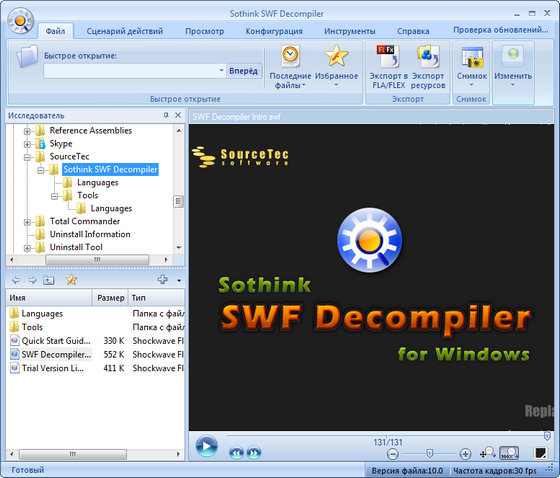Click the 100% zoom view icon
The width and height of the screenshot is (560, 478).
point(509,453)
